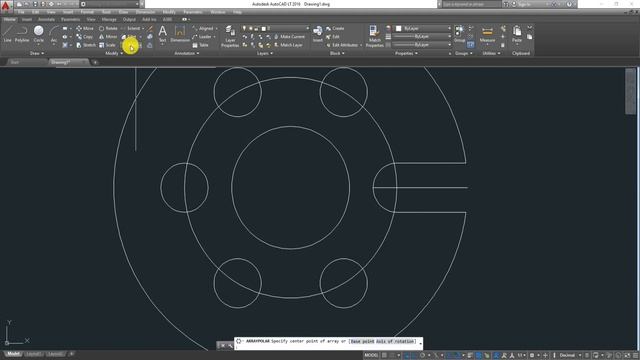
Task: Open the ByLayer color swatch dropdown
Action: click(423, 29)
